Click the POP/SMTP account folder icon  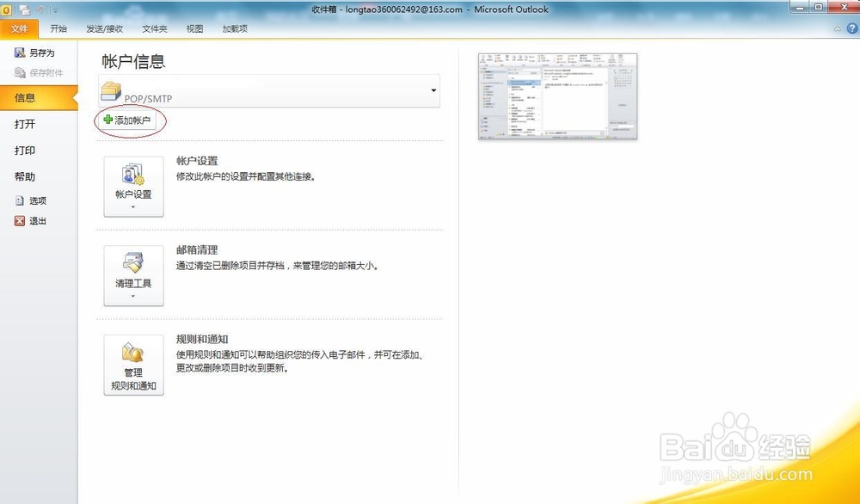click(x=111, y=91)
